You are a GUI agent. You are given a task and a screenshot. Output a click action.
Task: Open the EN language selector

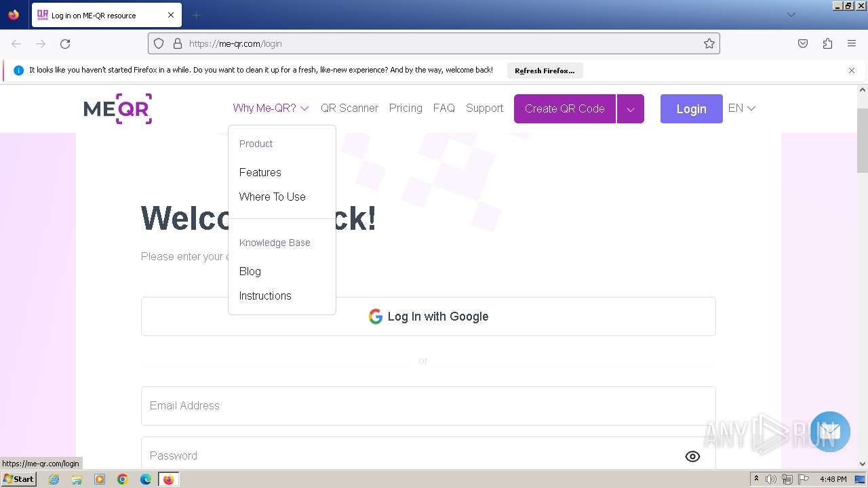[x=742, y=108]
